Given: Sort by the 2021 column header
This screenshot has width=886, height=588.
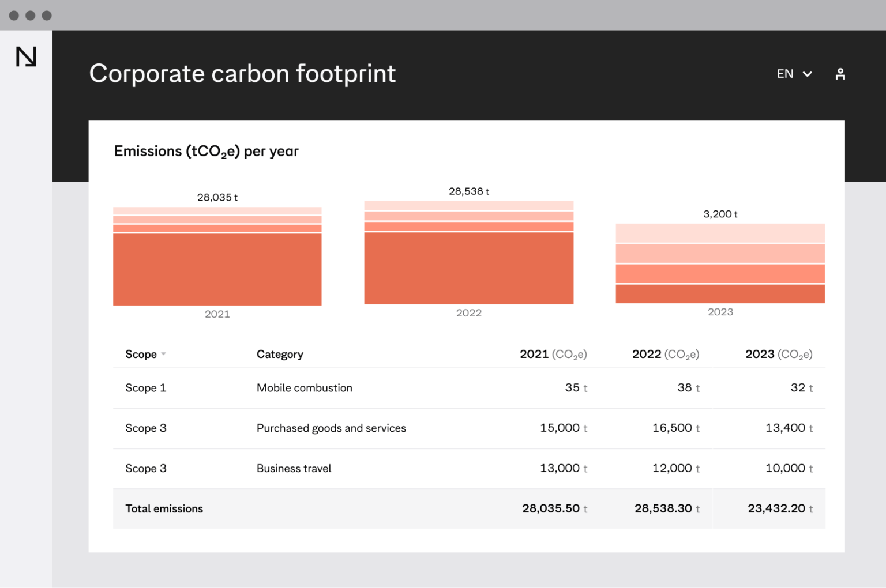Looking at the screenshot, I should click(x=553, y=354).
